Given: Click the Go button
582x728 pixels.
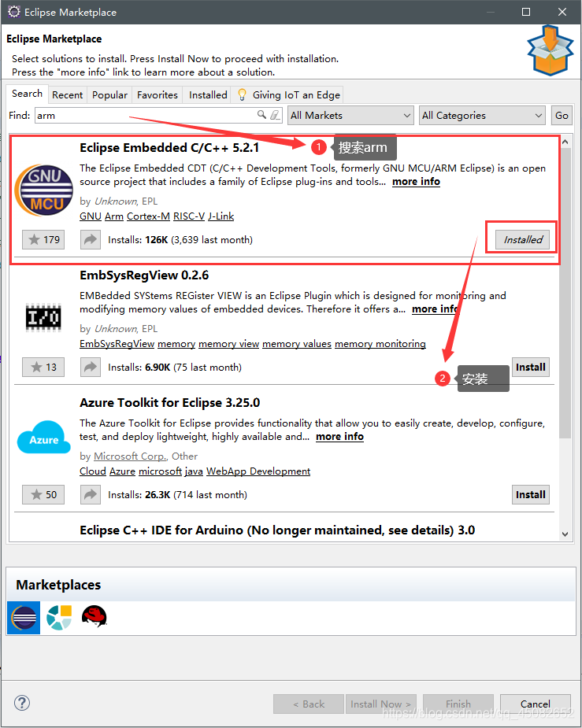Looking at the screenshot, I should point(562,115).
